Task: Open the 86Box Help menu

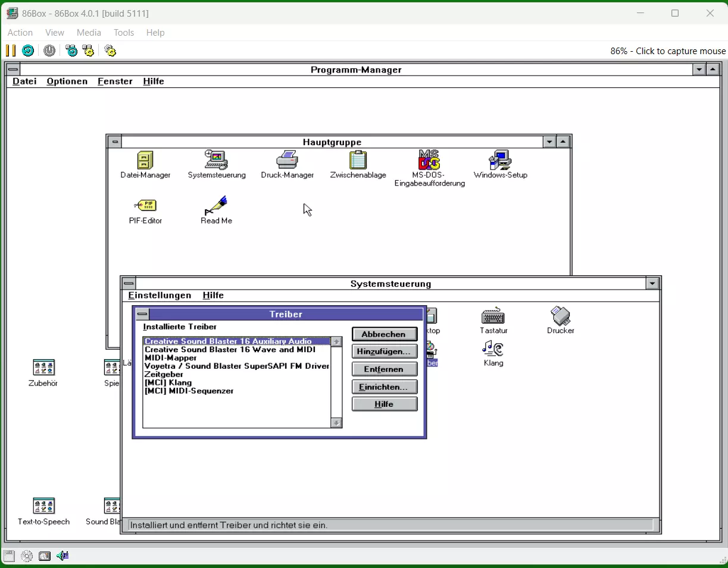Action: tap(155, 33)
